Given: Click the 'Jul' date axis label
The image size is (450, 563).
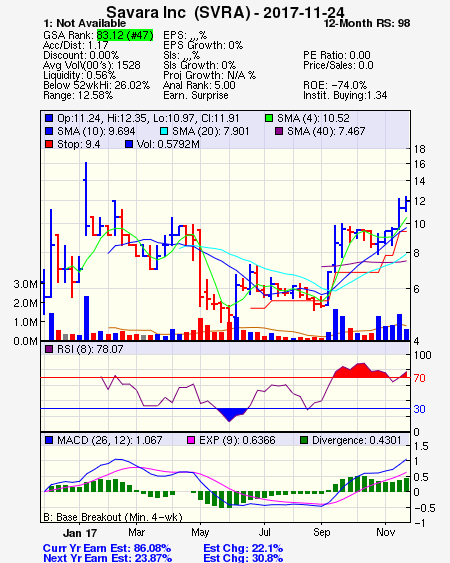Looking at the screenshot, I should click(x=265, y=532).
